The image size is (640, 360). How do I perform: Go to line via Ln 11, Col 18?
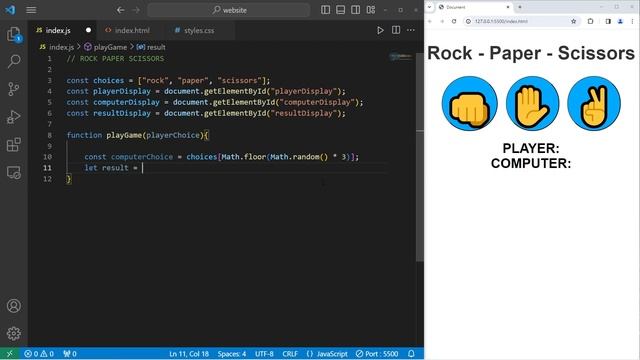coord(189,353)
